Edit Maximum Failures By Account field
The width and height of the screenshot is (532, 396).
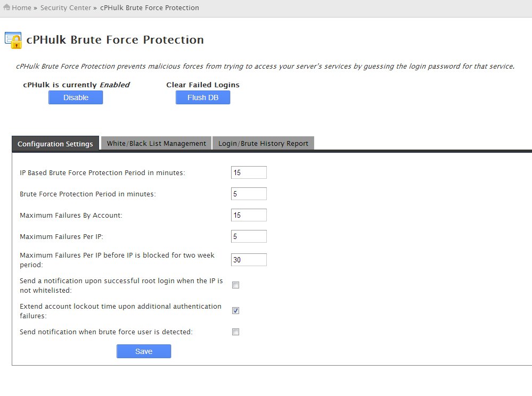(x=249, y=215)
